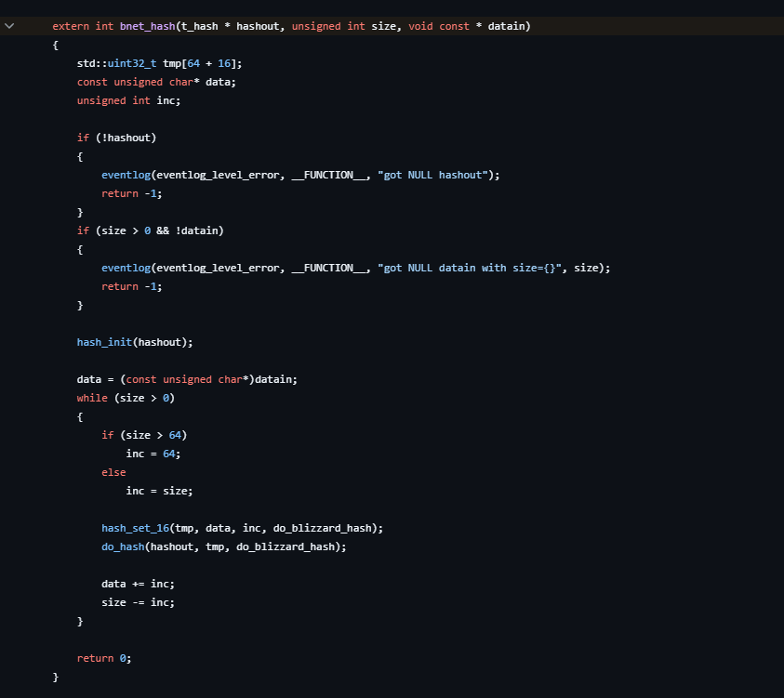Click the "data += inc;" statement
Image resolution: width=784 pixels, height=698 pixels.
pos(138,584)
